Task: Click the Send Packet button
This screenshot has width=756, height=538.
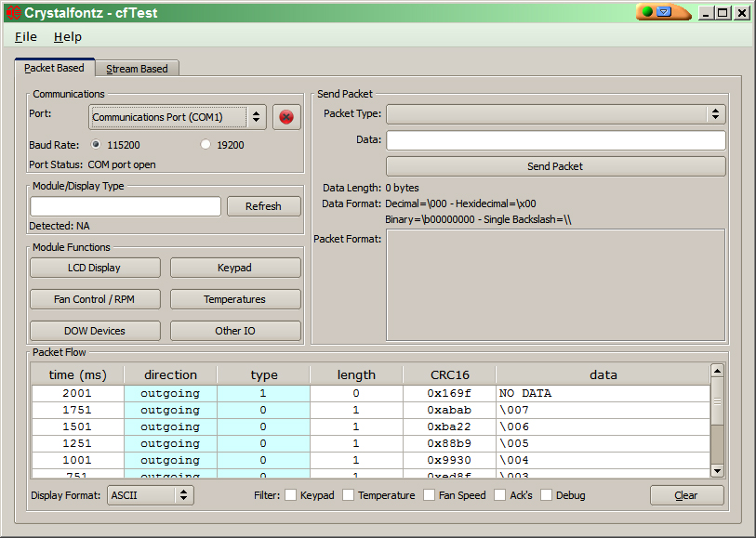Action: point(555,166)
